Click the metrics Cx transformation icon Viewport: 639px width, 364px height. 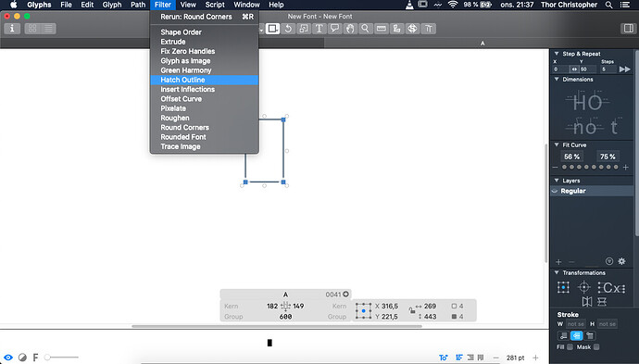(x=612, y=288)
